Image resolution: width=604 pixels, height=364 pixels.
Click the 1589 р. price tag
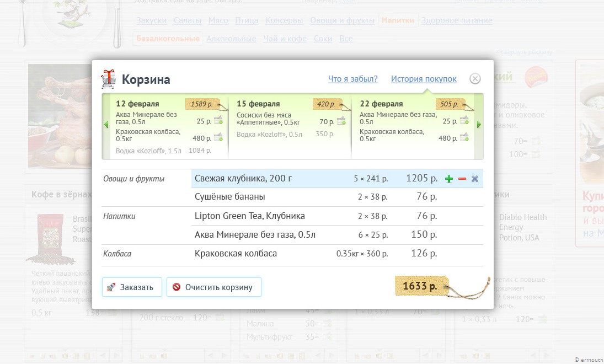201,104
